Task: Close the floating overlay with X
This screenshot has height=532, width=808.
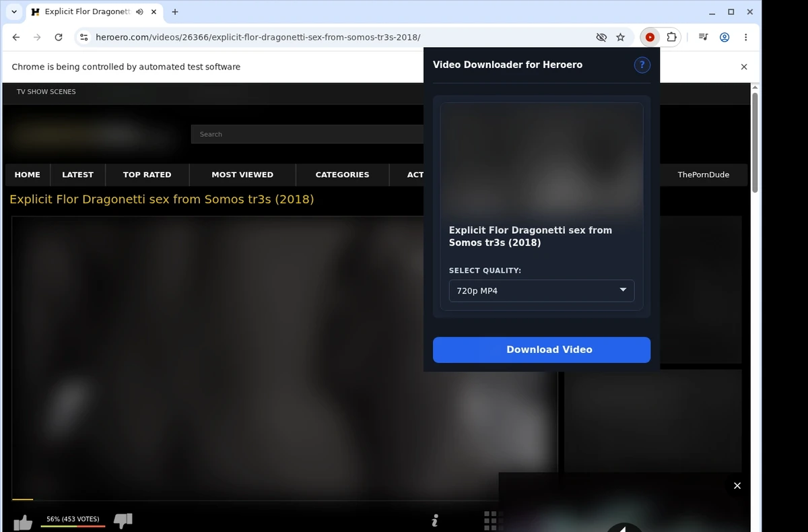Action: tap(737, 486)
